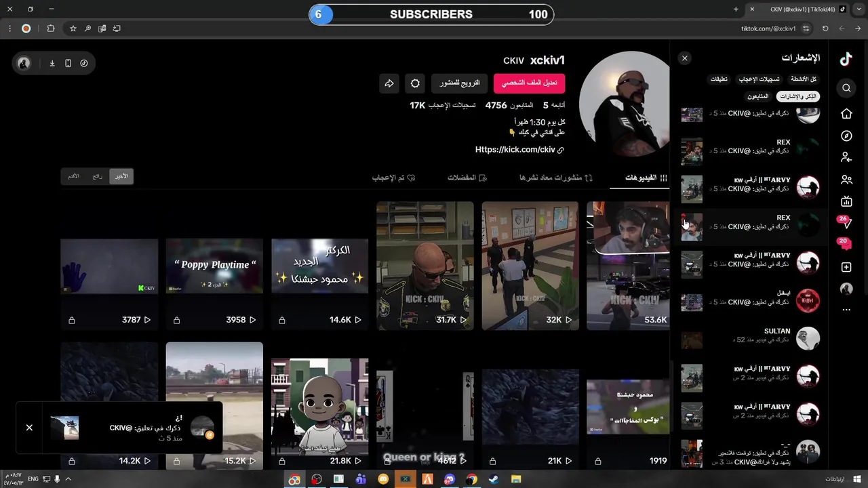
Task: Open the video with 14.6K views
Action: click(x=320, y=266)
